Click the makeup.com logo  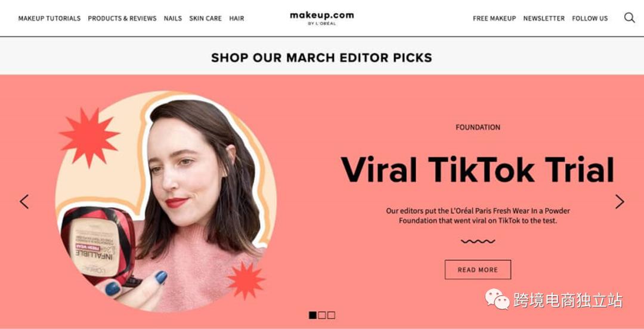[321, 18]
